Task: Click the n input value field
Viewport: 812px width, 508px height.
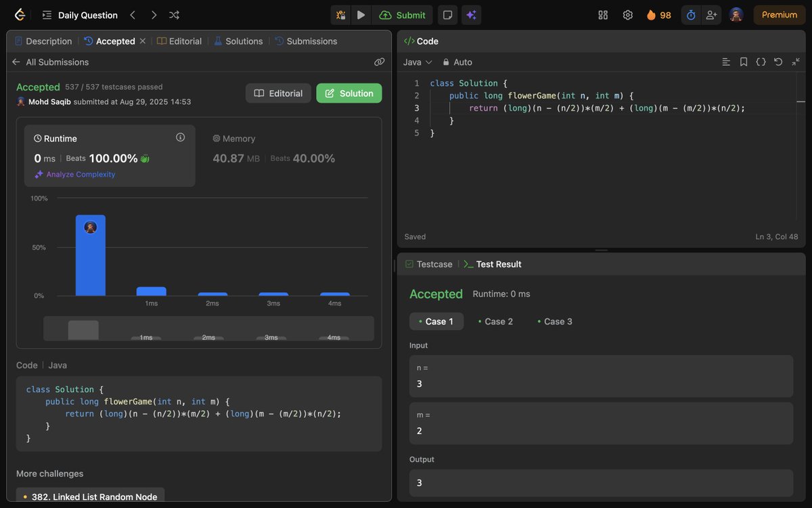Action: click(x=601, y=376)
